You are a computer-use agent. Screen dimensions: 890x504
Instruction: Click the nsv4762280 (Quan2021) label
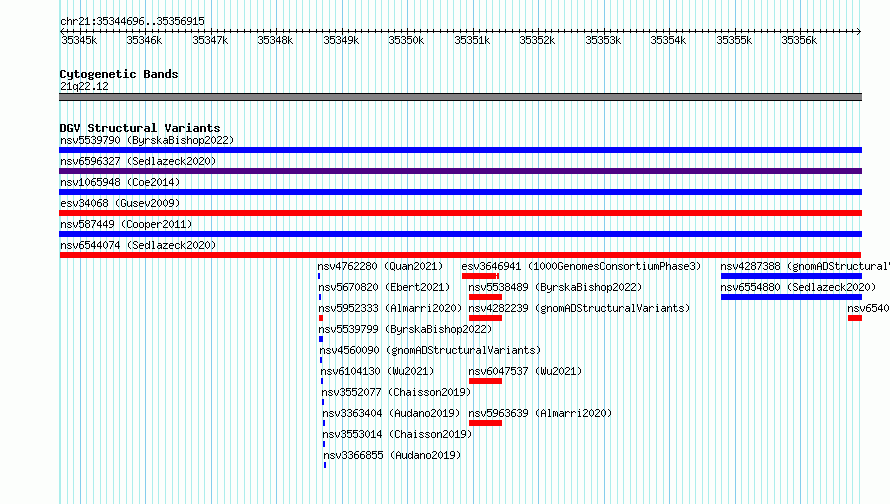(380, 266)
